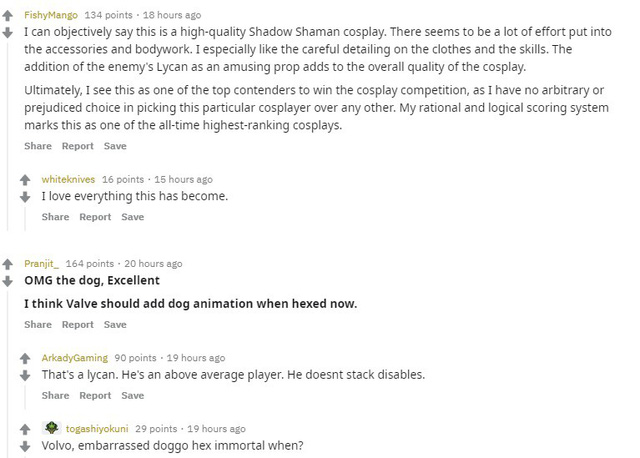Save Pranjit_'s comment
Viewport: 640px width, 458px height.
point(115,325)
